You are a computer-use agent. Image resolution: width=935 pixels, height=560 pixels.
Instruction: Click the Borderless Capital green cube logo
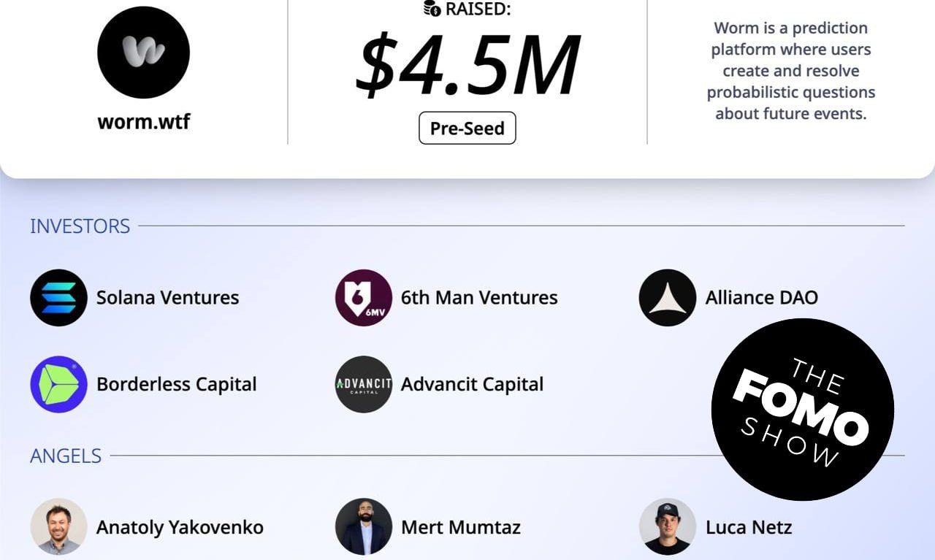tap(58, 384)
